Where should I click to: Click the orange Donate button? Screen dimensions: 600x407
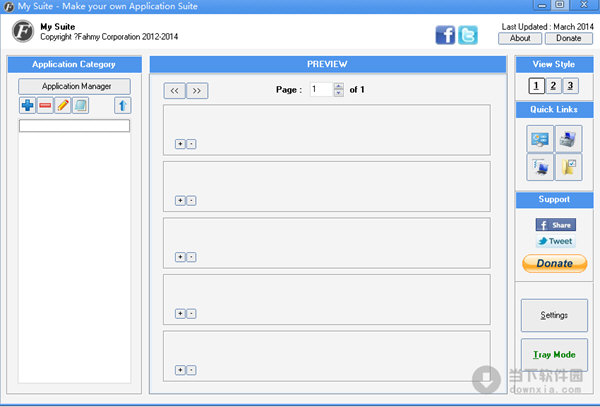pyautogui.click(x=554, y=263)
